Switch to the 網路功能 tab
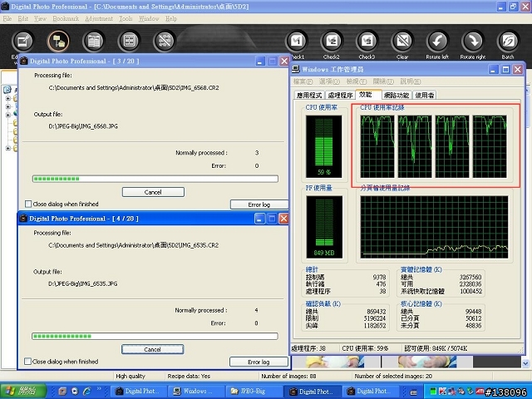Image resolution: width=532 pixels, height=399 pixels. point(397,96)
